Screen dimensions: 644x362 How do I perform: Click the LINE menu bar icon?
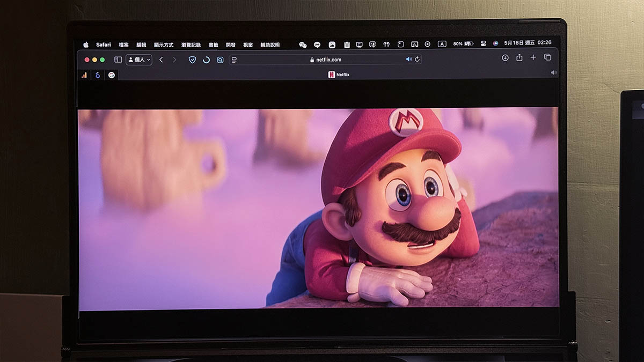pyautogui.click(x=317, y=45)
